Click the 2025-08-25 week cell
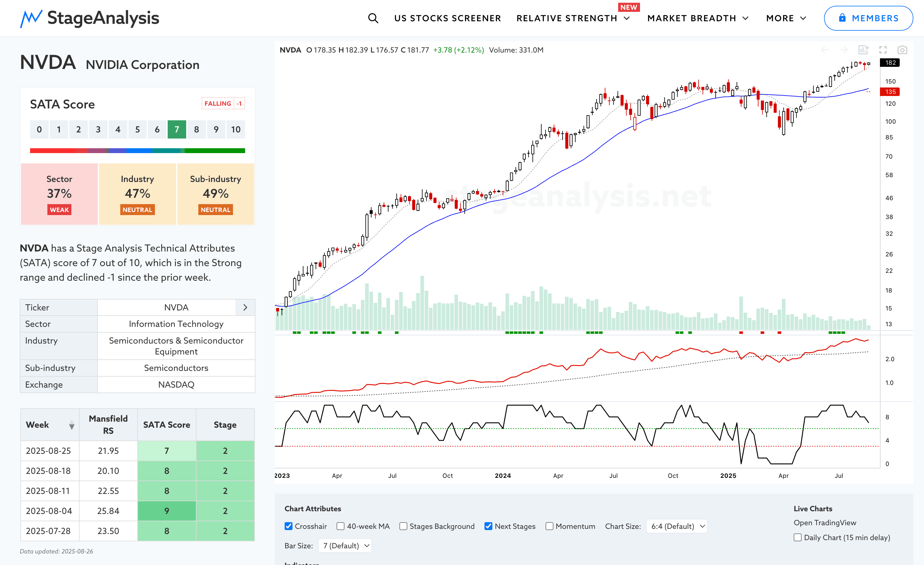Screen dimensions: 924x565 (50, 451)
